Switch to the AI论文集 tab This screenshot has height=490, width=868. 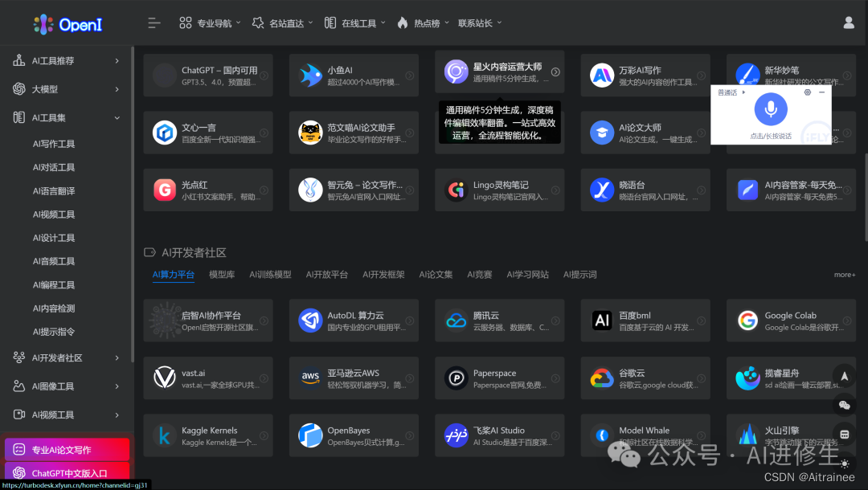point(436,275)
